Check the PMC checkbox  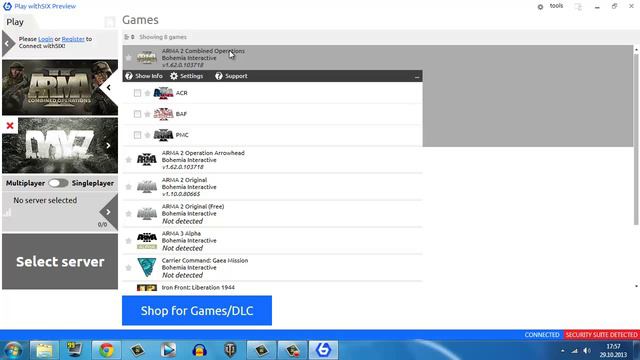(x=137, y=135)
